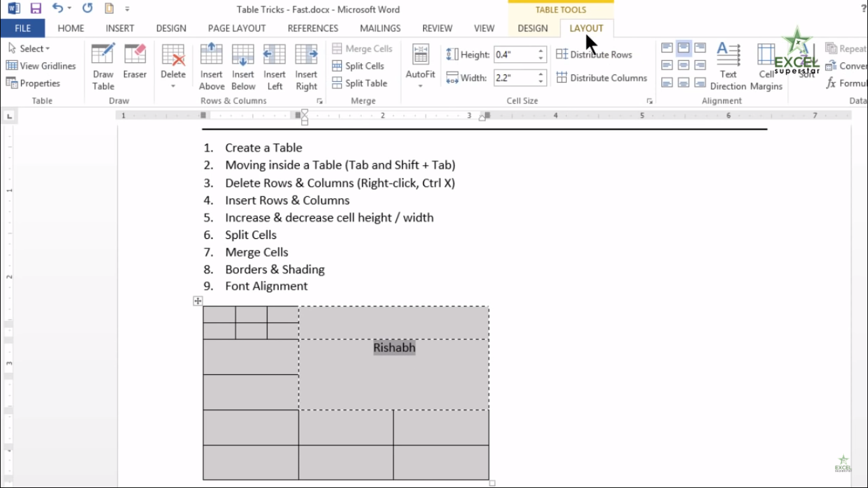Click Insert Left column icon
The width and height of the screenshot is (868, 488).
pos(275,67)
